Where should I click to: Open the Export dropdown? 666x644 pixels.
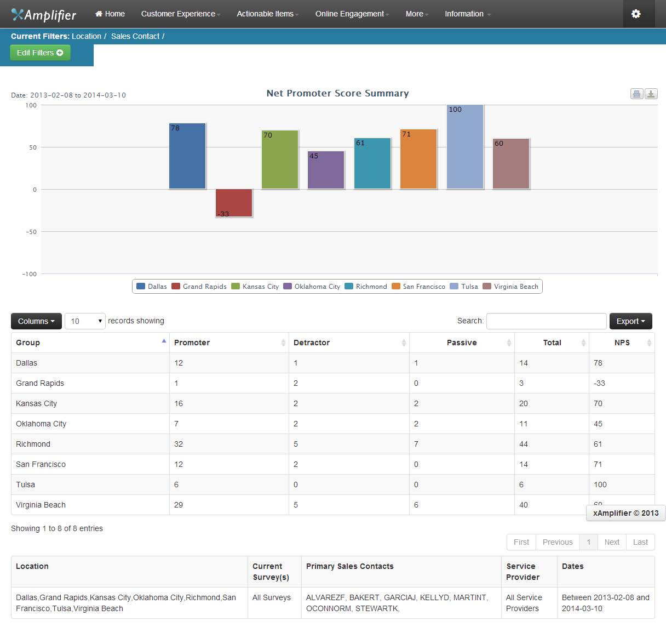(x=630, y=321)
